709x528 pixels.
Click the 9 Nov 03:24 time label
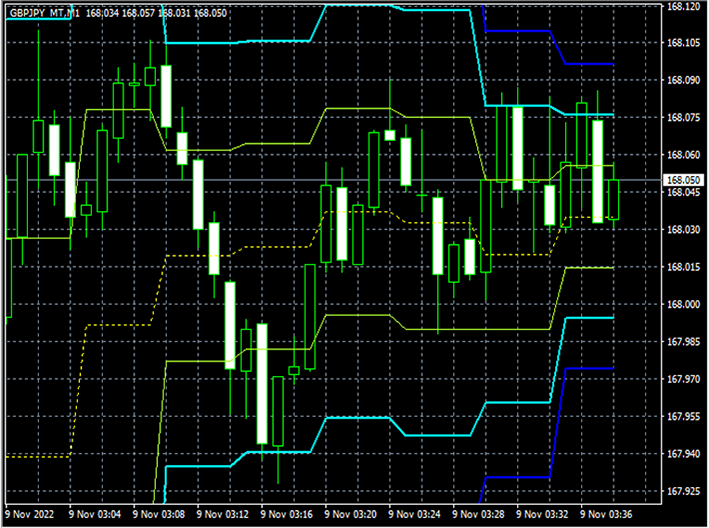[414, 514]
